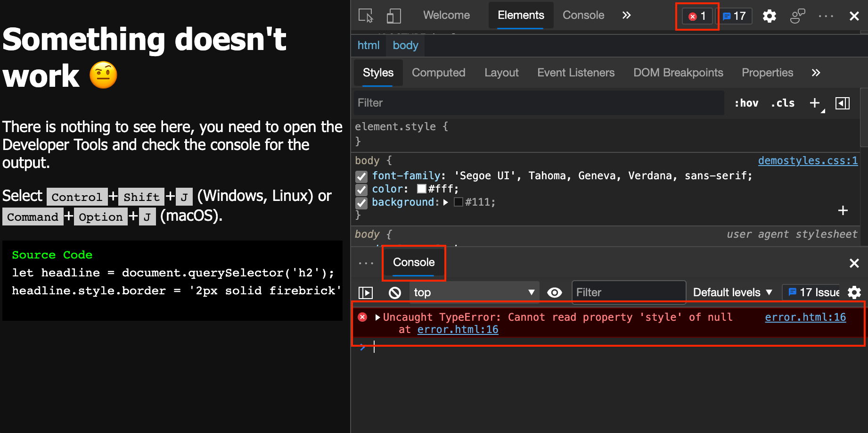The image size is (868, 433).
Task: Toggle device emulation mode icon
Action: [393, 16]
